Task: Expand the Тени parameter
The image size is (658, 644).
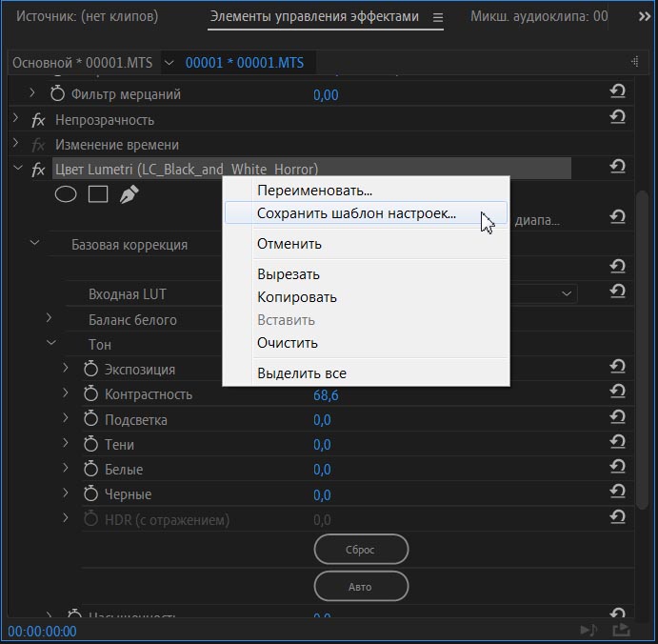Action: tap(66, 443)
